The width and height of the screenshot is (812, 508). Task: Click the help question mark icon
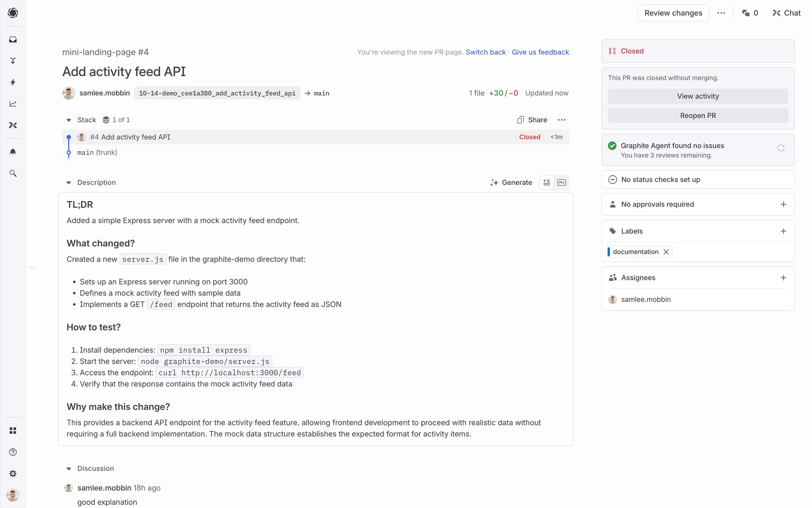click(13, 452)
